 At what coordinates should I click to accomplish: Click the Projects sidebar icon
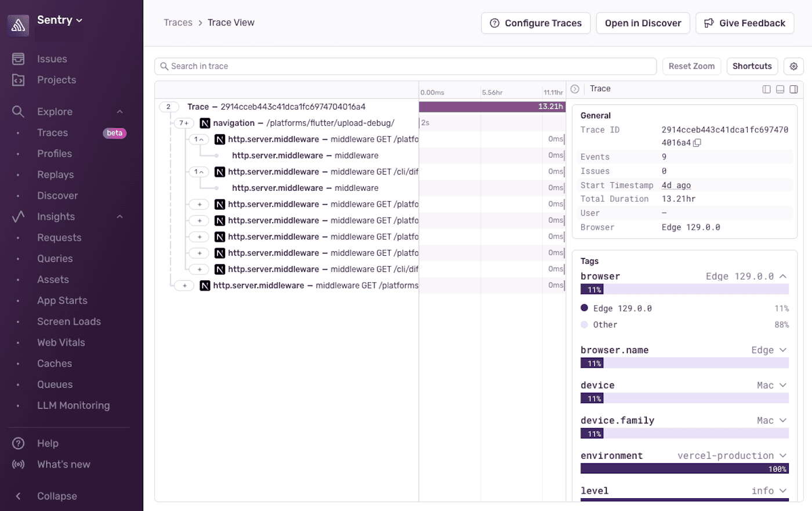[x=19, y=79]
